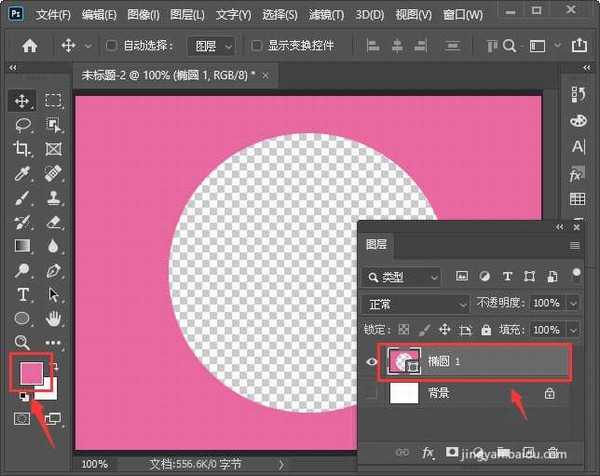The height and width of the screenshot is (476, 600).
Task: Select the Zoom tool in toolbox
Action: tap(22, 342)
